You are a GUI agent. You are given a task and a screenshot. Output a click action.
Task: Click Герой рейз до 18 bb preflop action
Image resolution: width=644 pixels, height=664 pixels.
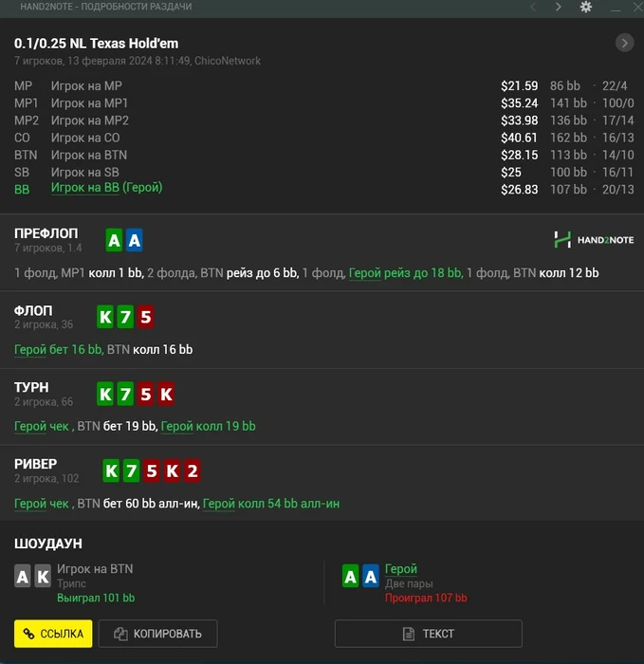(x=405, y=273)
